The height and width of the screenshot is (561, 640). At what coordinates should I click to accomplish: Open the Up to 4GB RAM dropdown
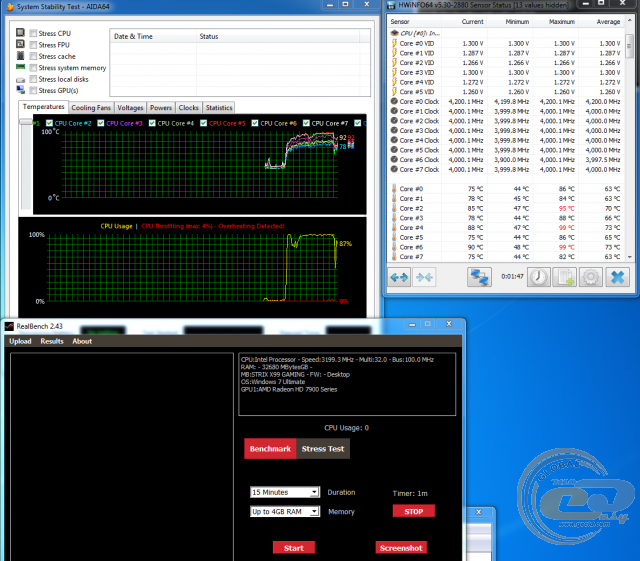[x=284, y=511]
